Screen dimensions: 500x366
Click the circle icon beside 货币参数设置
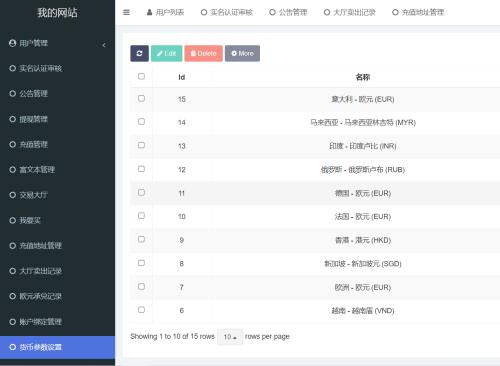13,347
